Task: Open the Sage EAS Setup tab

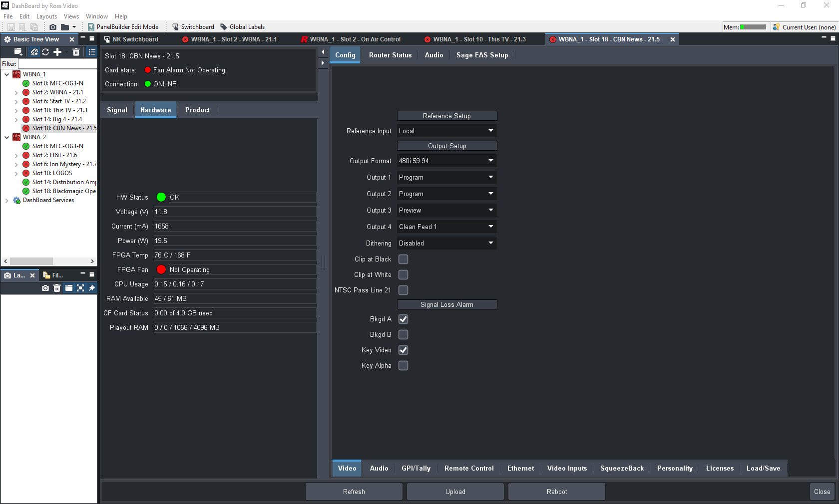Action: [x=482, y=55]
